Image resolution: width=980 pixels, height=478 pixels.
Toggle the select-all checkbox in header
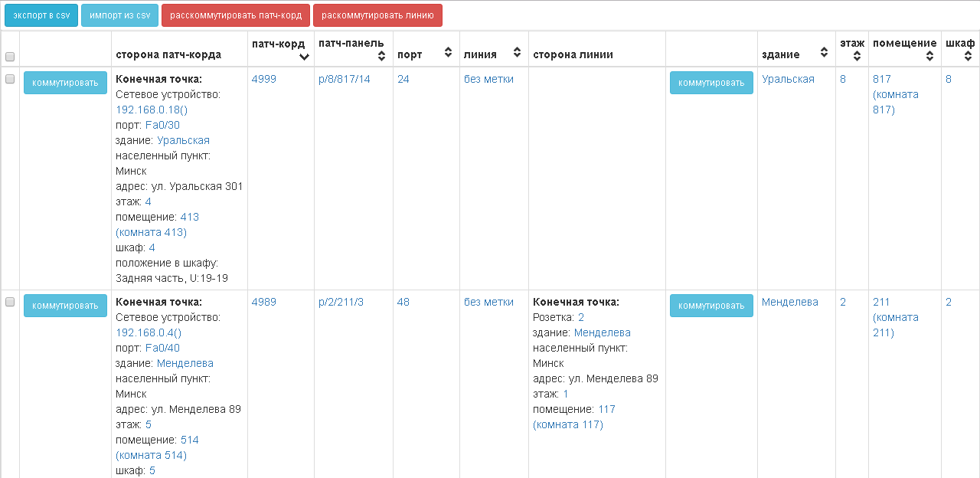(x=10, y=57)
